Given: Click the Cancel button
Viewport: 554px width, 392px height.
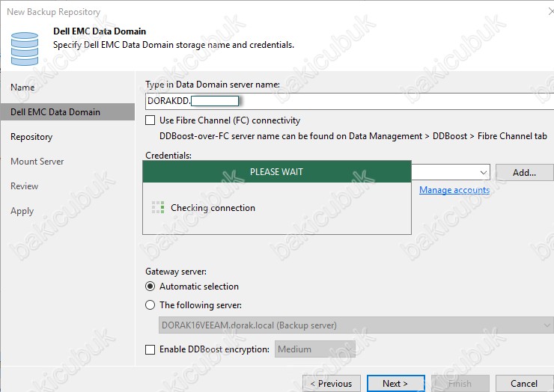Looking at the screenshot, I should point(524,384).
